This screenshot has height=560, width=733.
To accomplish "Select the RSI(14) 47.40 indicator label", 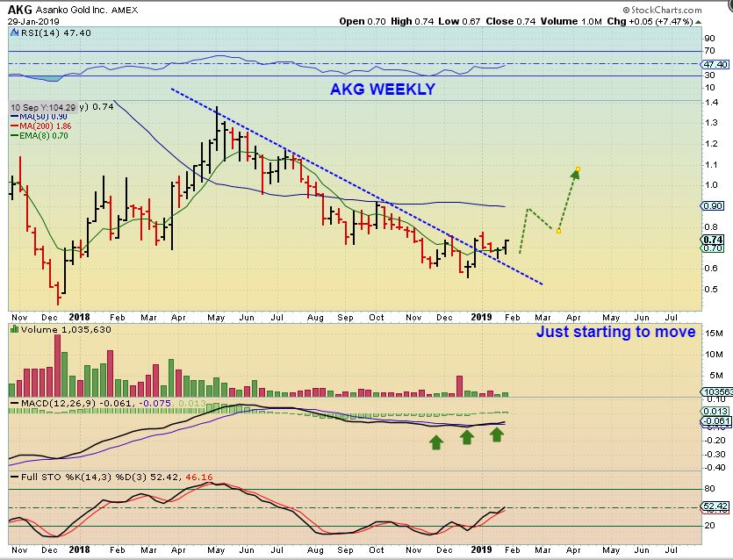I will [55, 32].
